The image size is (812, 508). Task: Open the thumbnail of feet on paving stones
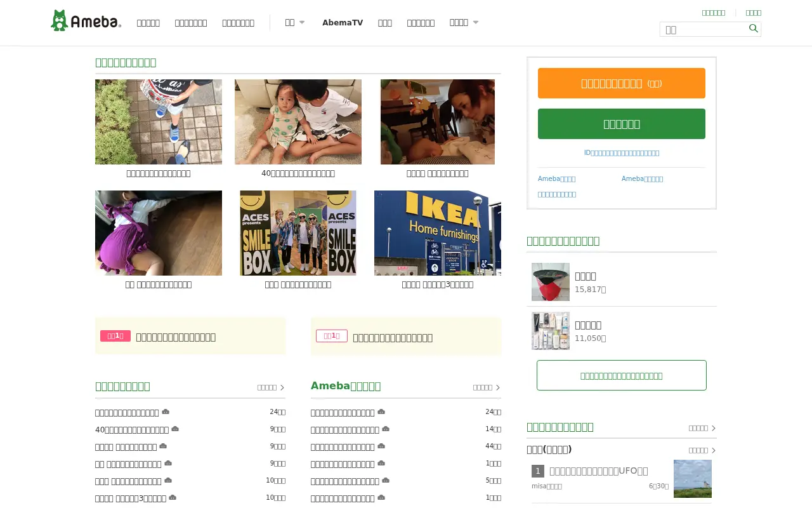[x=159, y=122]
